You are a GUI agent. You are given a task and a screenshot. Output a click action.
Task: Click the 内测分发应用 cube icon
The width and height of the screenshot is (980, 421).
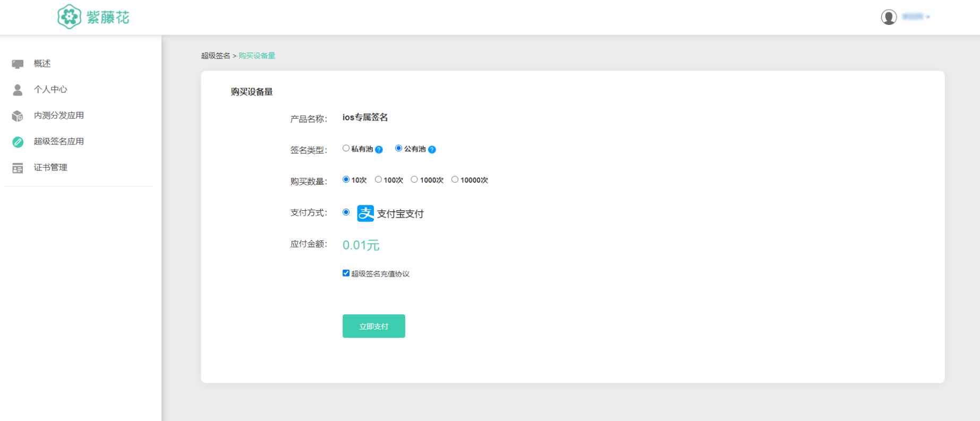(x=18, y=116)
